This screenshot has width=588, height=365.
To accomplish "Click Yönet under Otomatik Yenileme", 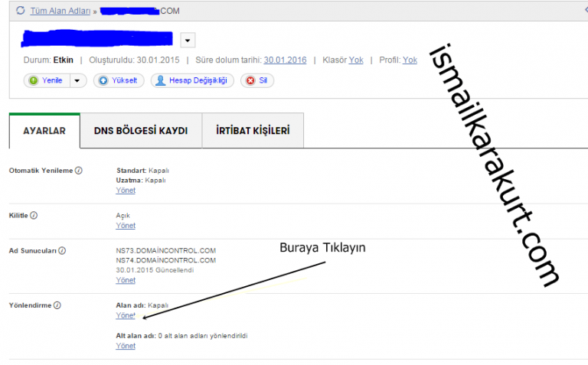I will (x=126, y=190).
